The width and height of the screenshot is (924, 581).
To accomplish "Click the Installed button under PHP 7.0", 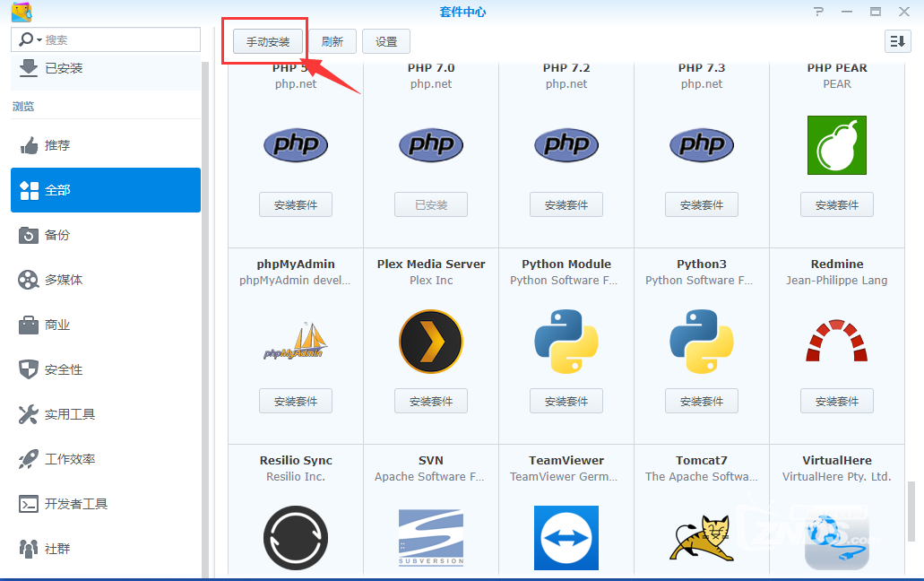I will tap(431, 204).
